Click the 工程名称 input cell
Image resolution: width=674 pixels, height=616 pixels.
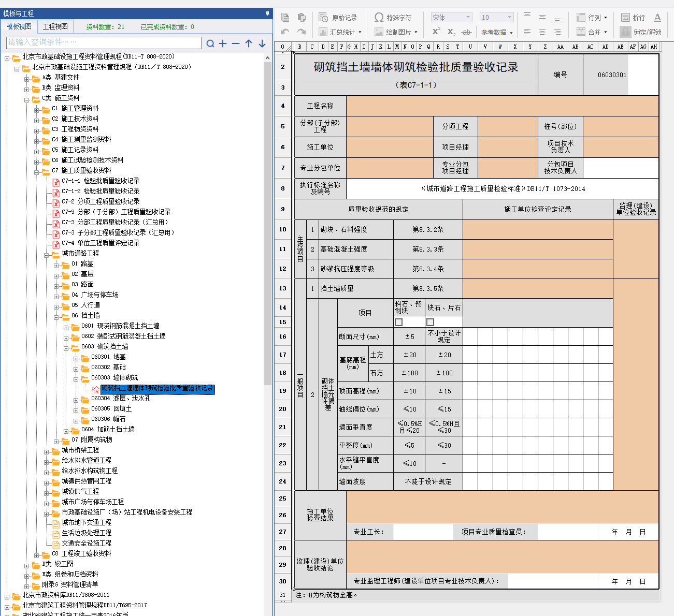[503, 106]
